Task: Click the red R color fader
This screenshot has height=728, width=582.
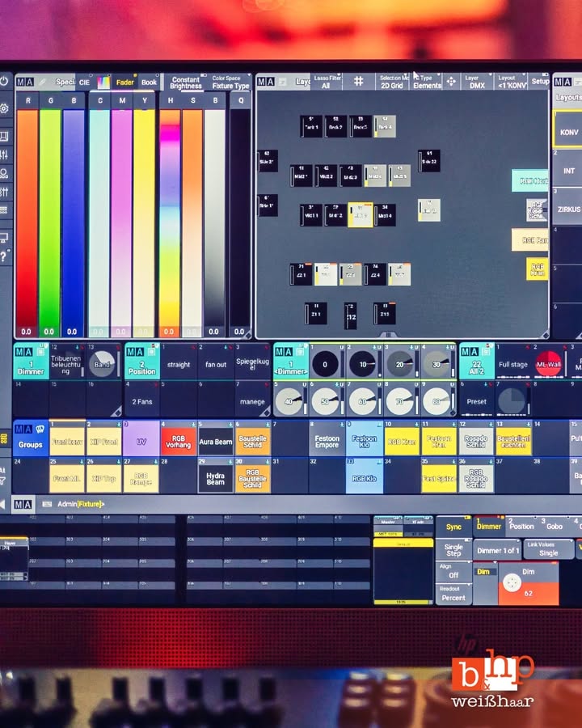Action: click(x=27, y=218)
